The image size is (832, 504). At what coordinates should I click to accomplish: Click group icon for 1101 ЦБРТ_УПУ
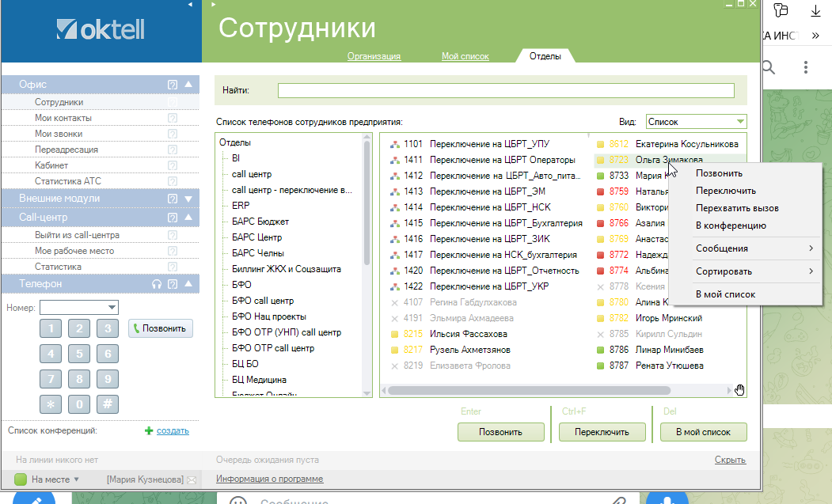point(395,144)
